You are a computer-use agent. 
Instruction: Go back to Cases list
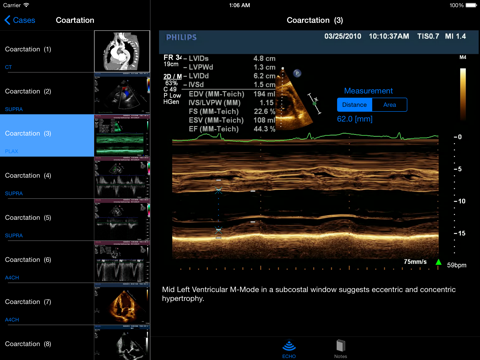coord(20,20)
